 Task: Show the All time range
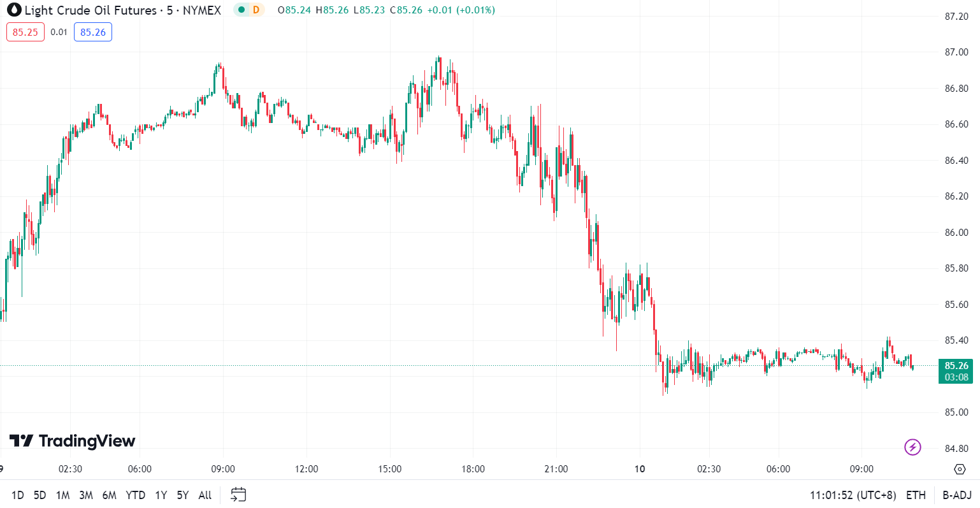pyautogui.click(x=205, y=495)
